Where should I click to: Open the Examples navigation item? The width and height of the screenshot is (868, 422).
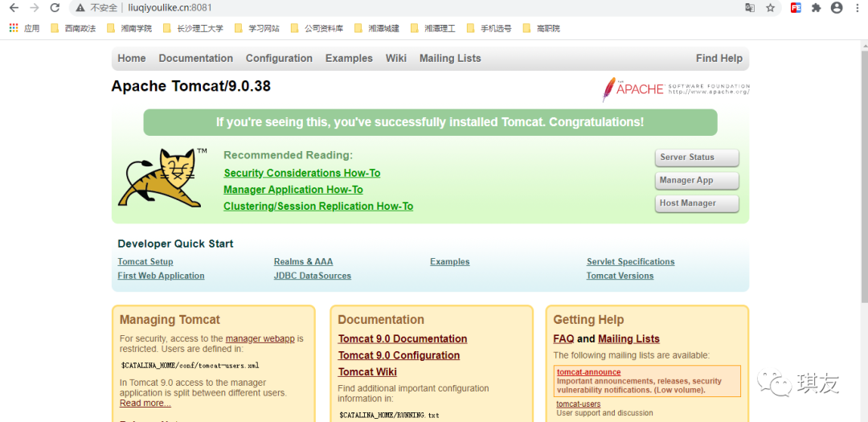click(350, 58)
